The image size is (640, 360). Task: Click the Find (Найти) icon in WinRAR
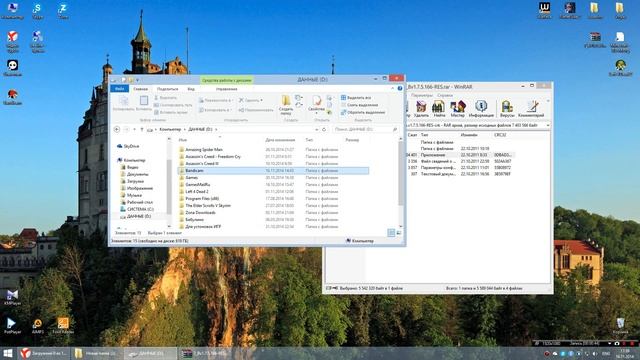point(439,109)
